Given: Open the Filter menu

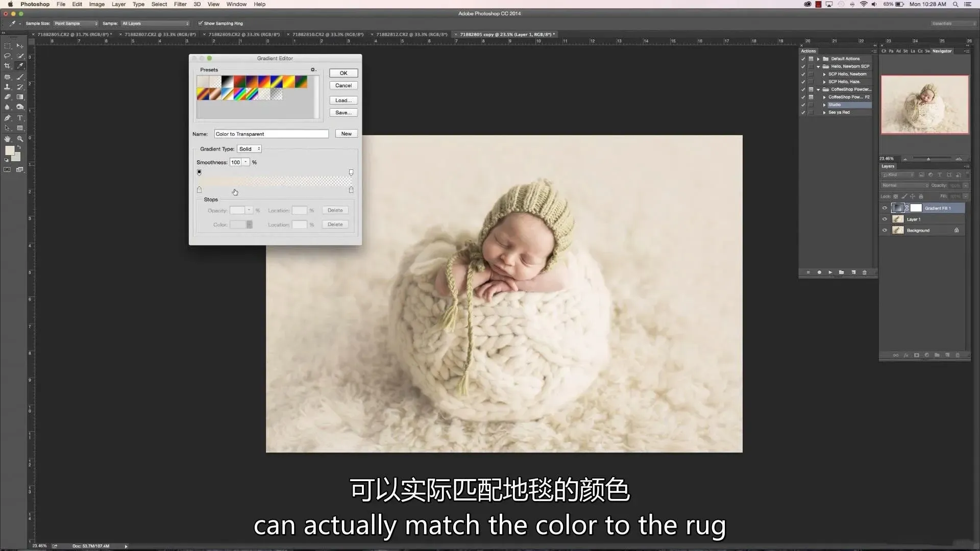Looking at the screenshot, I should coord(180,4).
